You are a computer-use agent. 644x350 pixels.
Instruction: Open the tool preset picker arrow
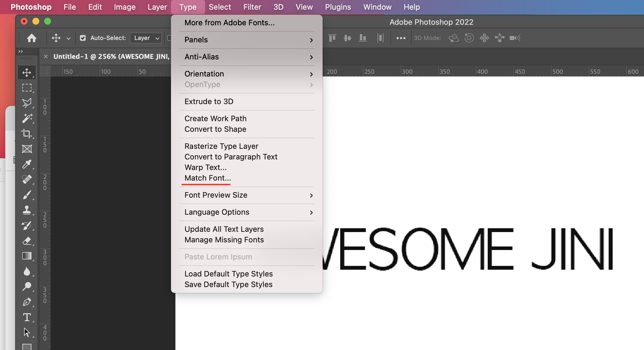[68, 38]
